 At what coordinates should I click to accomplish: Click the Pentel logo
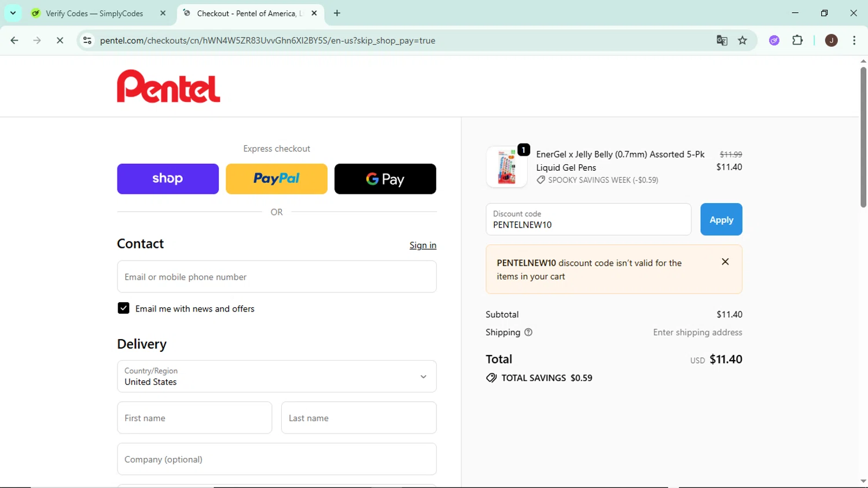(168, 86)
